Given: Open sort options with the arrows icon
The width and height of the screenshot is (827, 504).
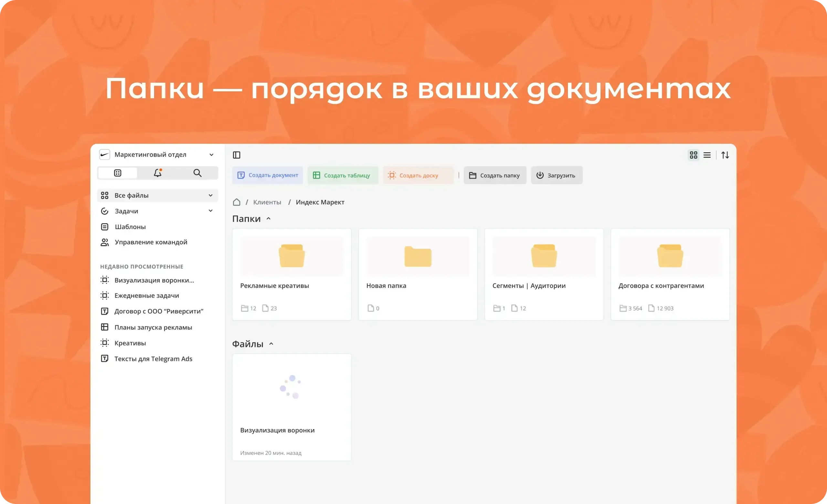Looking at the screenshot, I should click(725, 155).
